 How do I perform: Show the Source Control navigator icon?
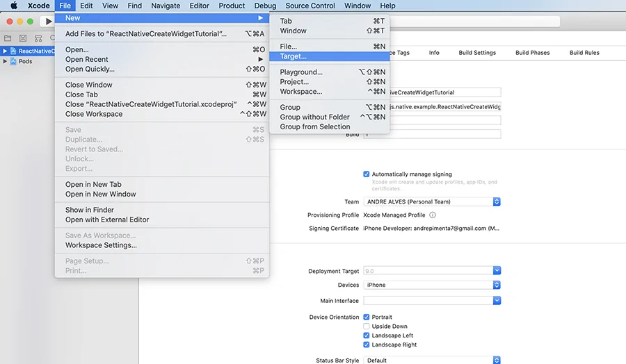23,38
